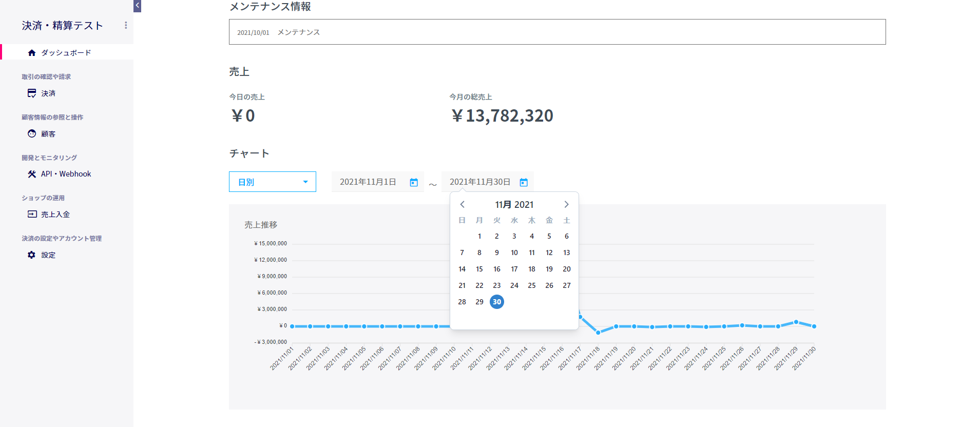
Task: Select the highlighted day 30
Action: [496, 302]
